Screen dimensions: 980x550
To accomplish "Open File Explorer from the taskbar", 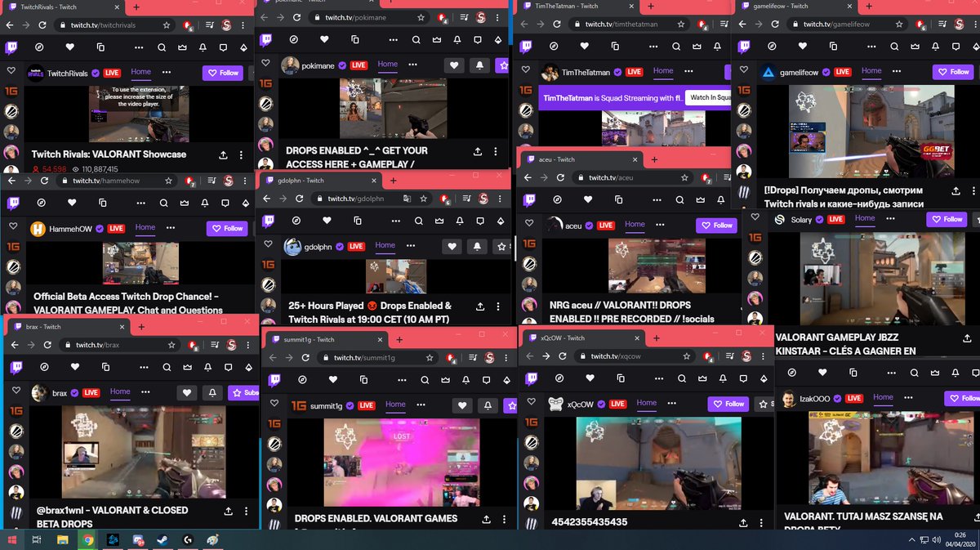I will (62, 539).
